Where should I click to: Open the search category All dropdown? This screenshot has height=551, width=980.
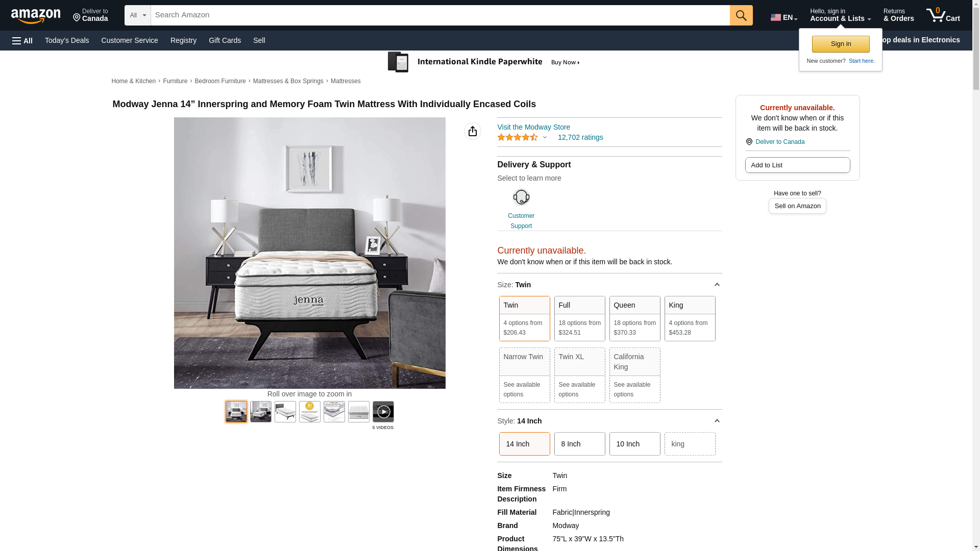tap(138, 15)
